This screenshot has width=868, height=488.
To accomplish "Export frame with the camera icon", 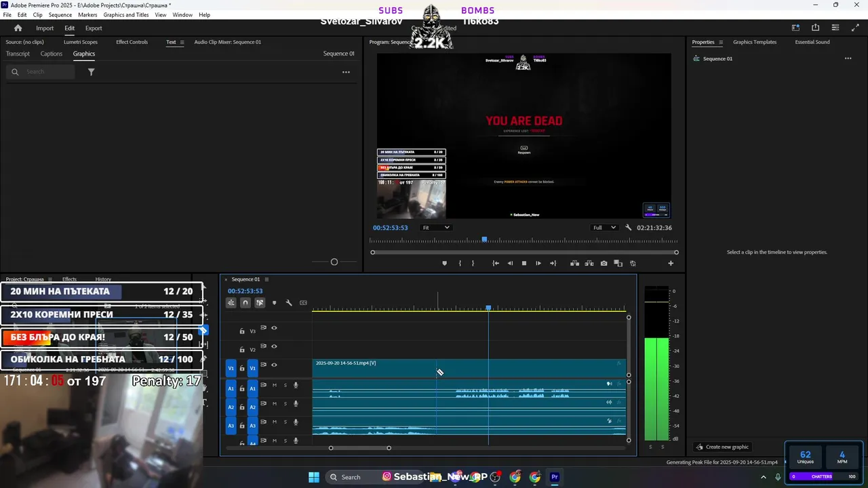I will pyautogui.click(x=604, y=263).
